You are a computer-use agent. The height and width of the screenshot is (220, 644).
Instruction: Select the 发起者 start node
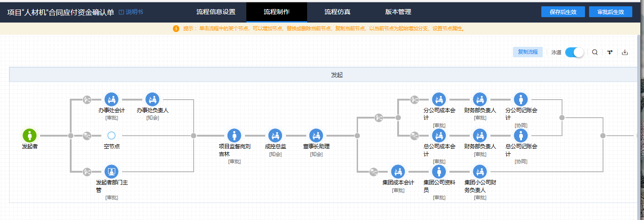(30, 135)
